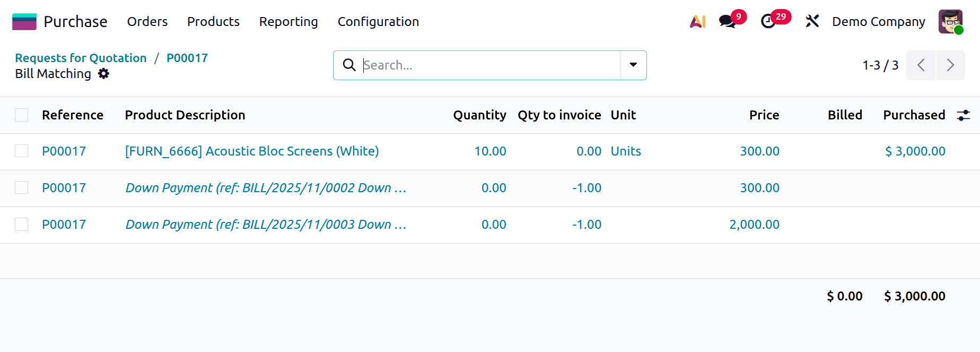Open the Configuration menu
The image size is (980, 352).
tap(378, 22)
